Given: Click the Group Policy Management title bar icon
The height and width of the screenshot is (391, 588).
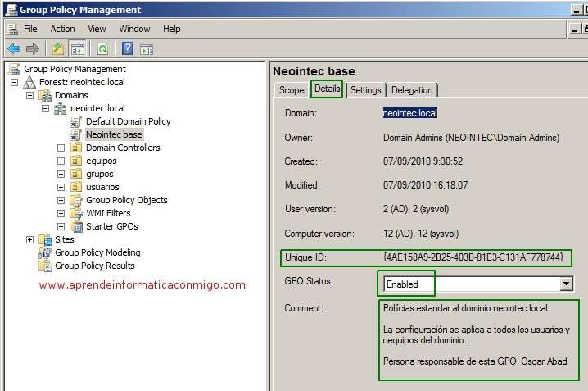Looking at the screenshot, I should (11, 9).
